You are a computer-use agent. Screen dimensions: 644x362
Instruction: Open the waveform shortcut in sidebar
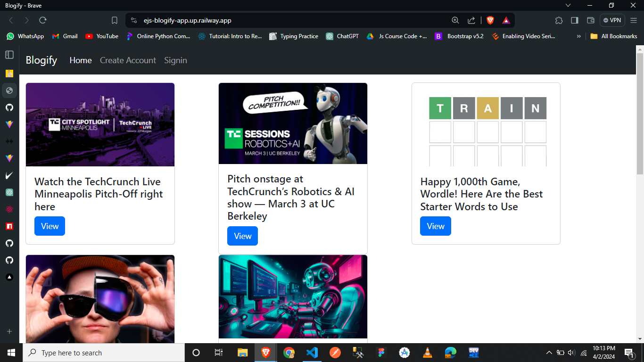point(9,141)
